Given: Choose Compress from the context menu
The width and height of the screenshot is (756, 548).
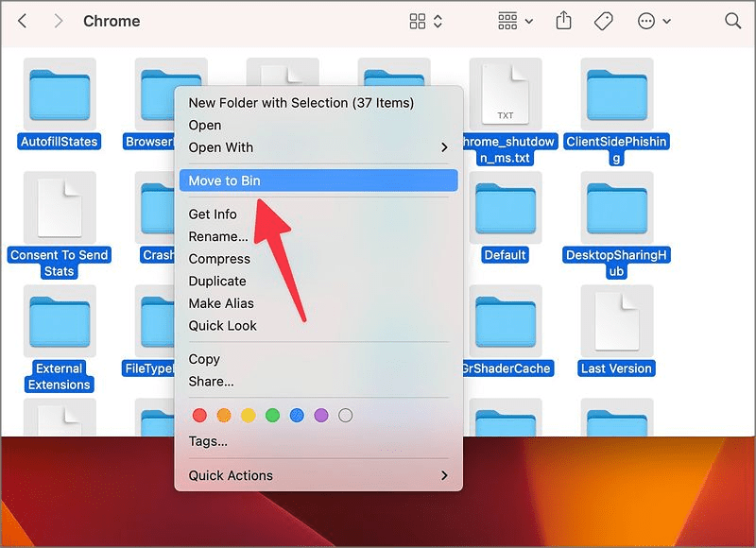Looking at the screenshot, I should [219, 259].
